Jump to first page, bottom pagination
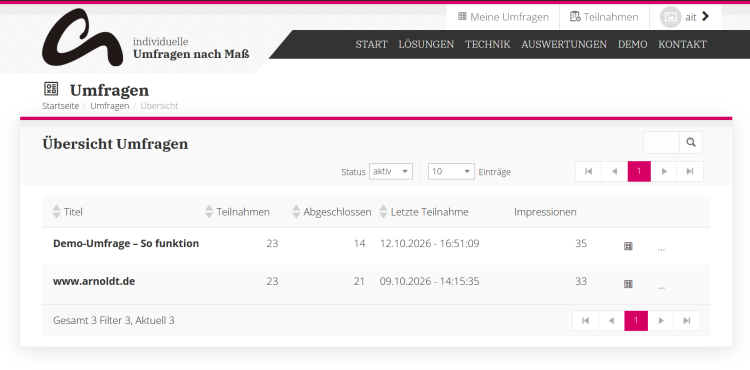Viewport: 750px width, 370px height. pyautogui.click(x=585, y=321)
